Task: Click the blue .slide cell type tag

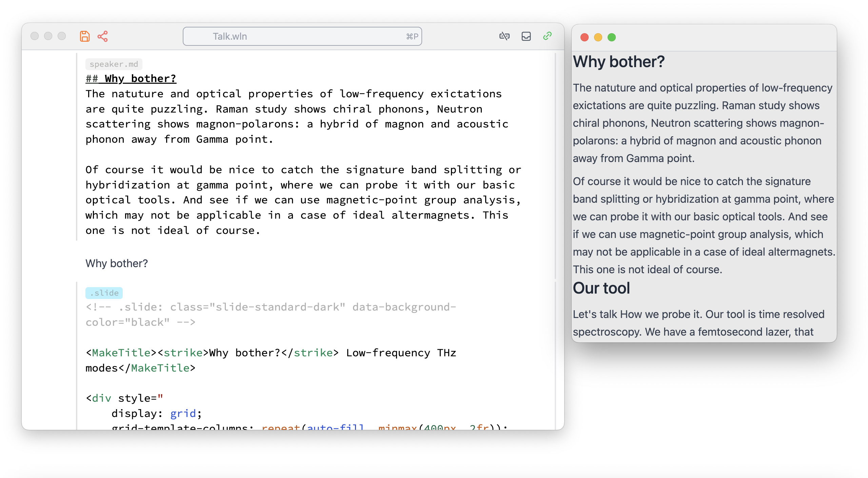Action: [x=104, y=293]
